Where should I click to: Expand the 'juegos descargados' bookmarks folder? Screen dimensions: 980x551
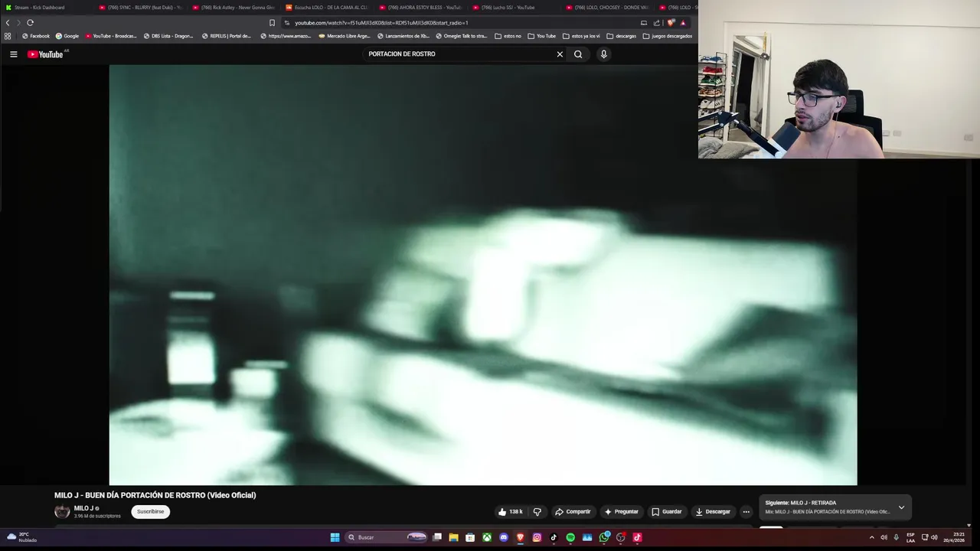(668, 36)
